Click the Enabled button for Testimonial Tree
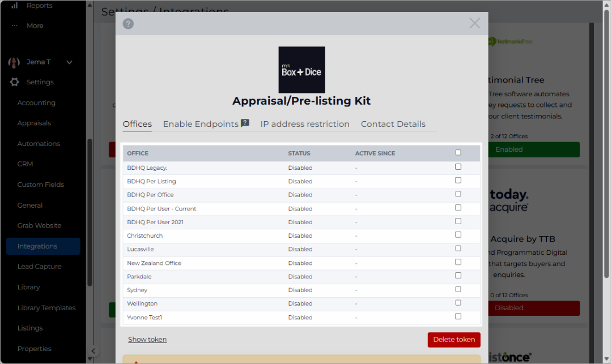612x364 pixels. coord(534,149)
